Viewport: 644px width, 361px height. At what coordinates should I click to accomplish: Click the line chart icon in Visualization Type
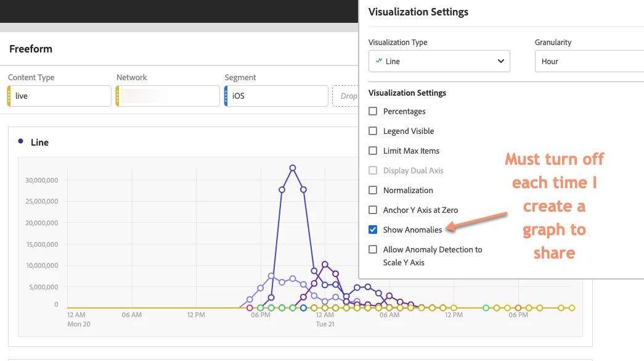pyautogui.click(x=378, y=61)
